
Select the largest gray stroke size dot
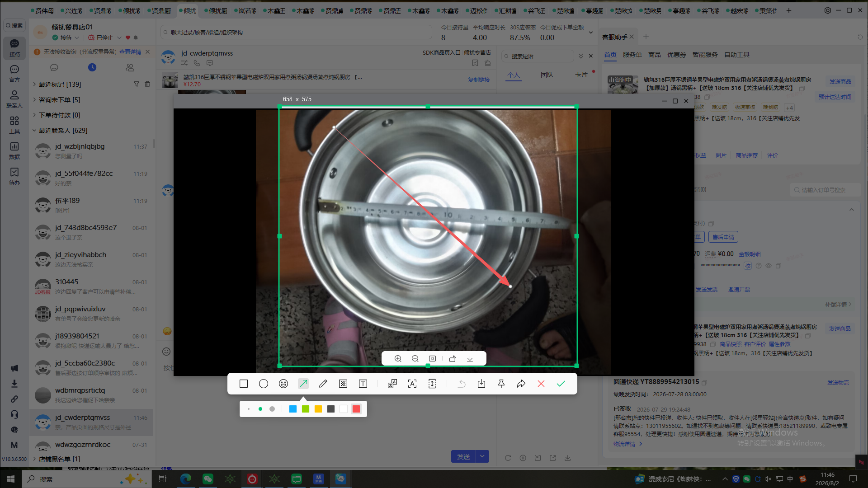tap(272, 409)
